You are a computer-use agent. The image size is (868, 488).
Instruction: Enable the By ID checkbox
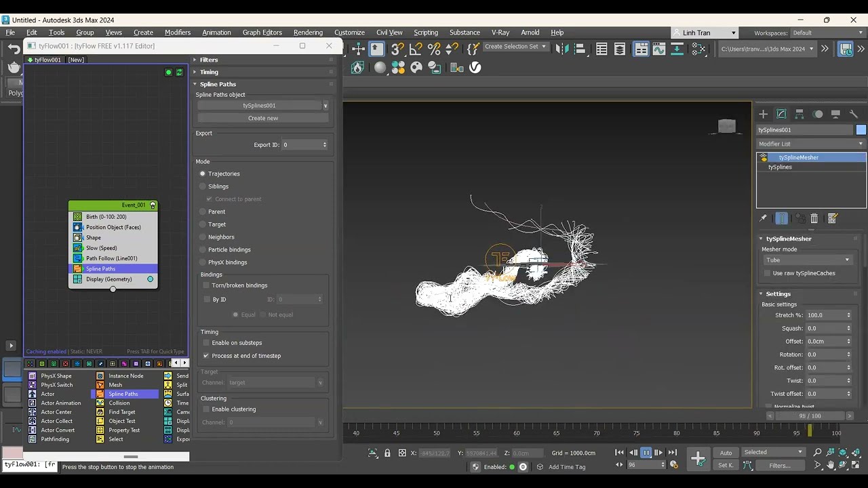pyautogui.click(x=207, y=300)
